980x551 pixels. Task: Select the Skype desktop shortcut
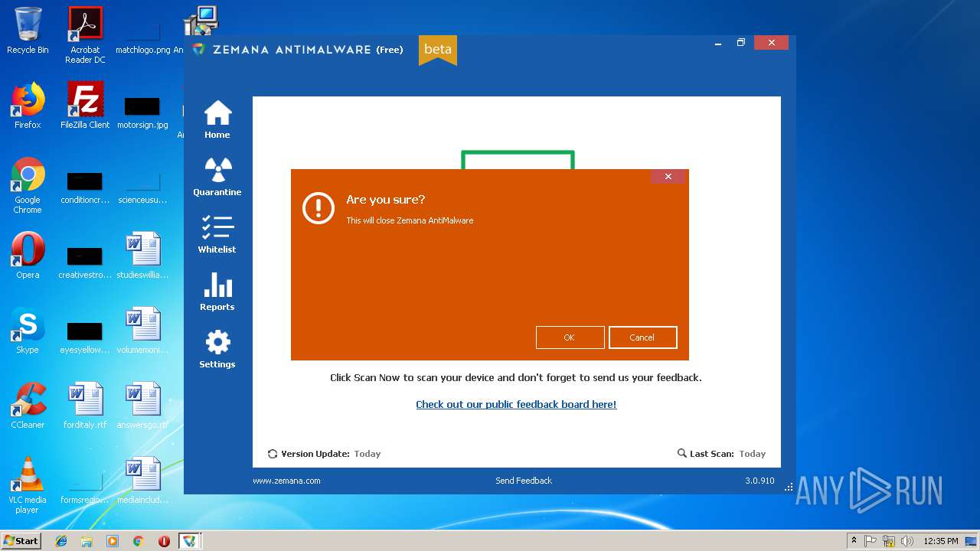click(x=28, y=331)
